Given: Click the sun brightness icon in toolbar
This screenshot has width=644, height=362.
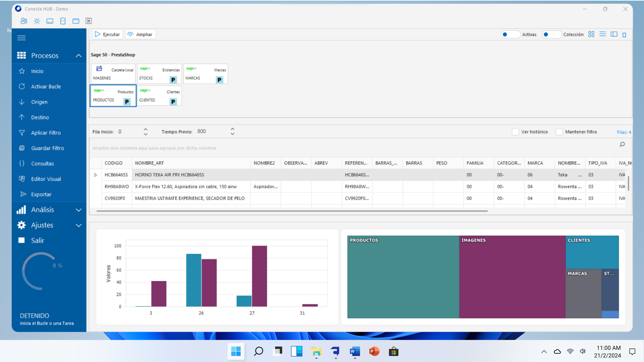Looking at the screenshot, I should pyautogui.click(x=37, y=21).
